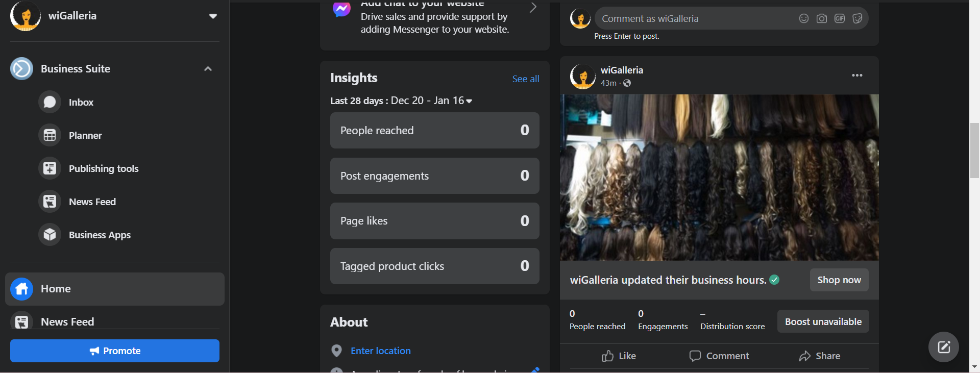Click the Enter location link

381,351
